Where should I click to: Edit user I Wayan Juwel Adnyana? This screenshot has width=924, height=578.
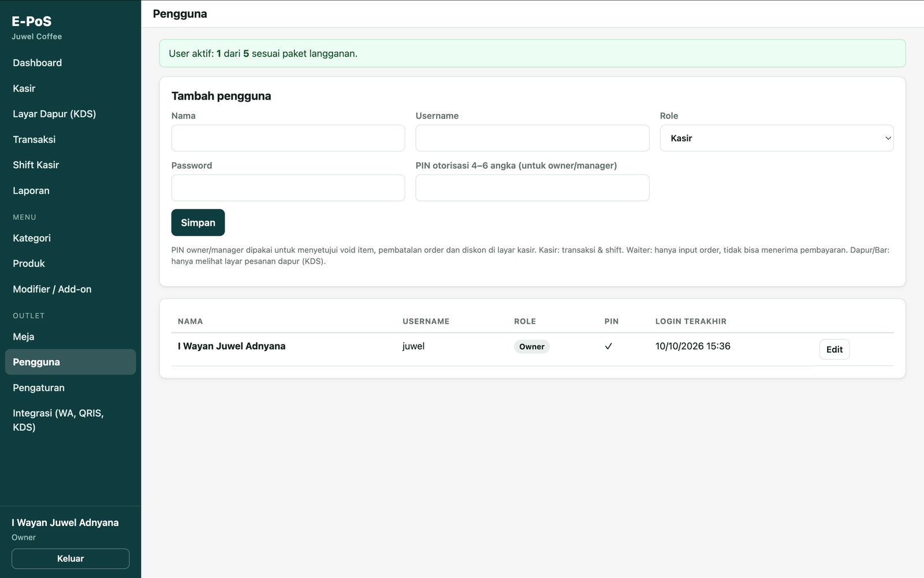point(834,349)
